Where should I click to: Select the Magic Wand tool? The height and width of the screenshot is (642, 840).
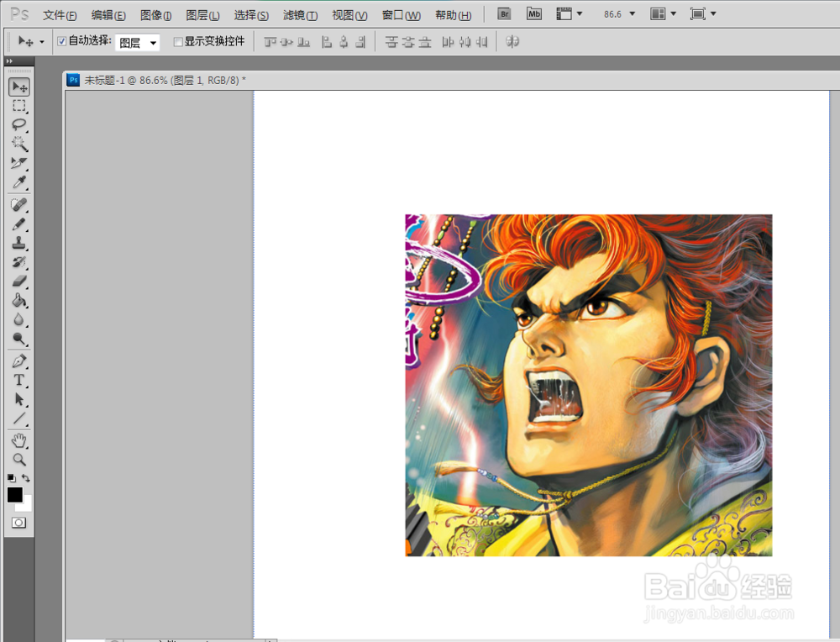(x=19, y=144)
